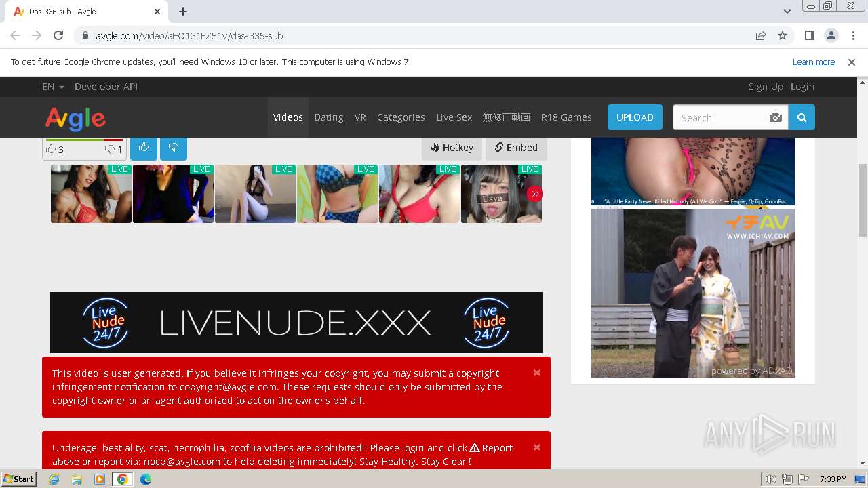Viewport: 868px width, 488px height.
Task: Click the Avgle logo
Action: (x=75, y=118)
